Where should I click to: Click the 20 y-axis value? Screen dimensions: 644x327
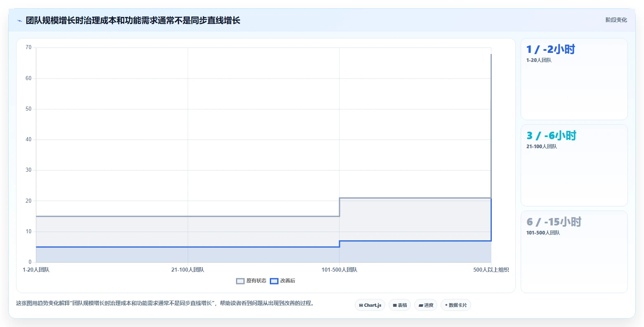(x=28, y=201)
